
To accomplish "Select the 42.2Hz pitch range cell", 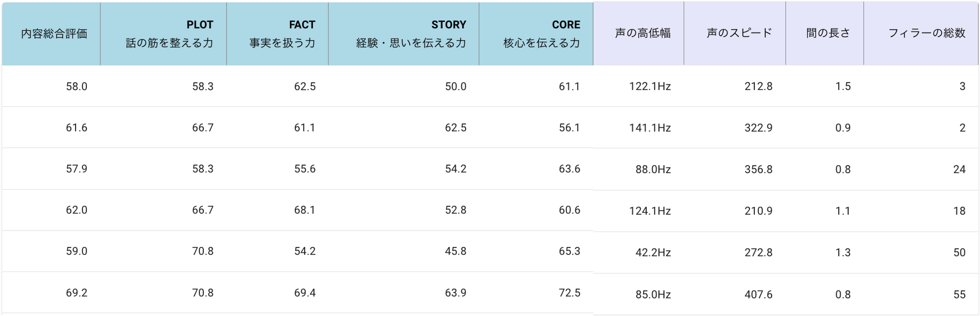I will pyautogui.click(x=653, y=252).
